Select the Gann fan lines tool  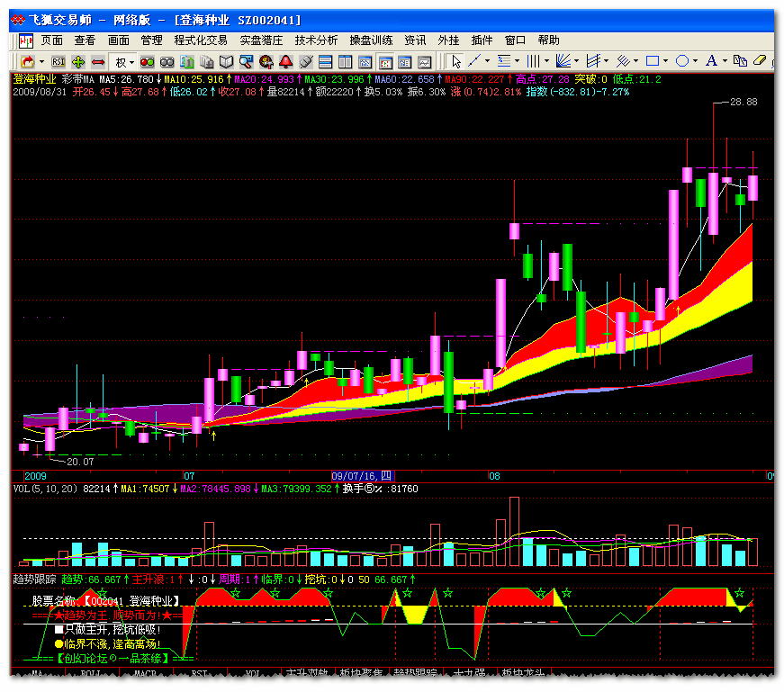[563, 61]
